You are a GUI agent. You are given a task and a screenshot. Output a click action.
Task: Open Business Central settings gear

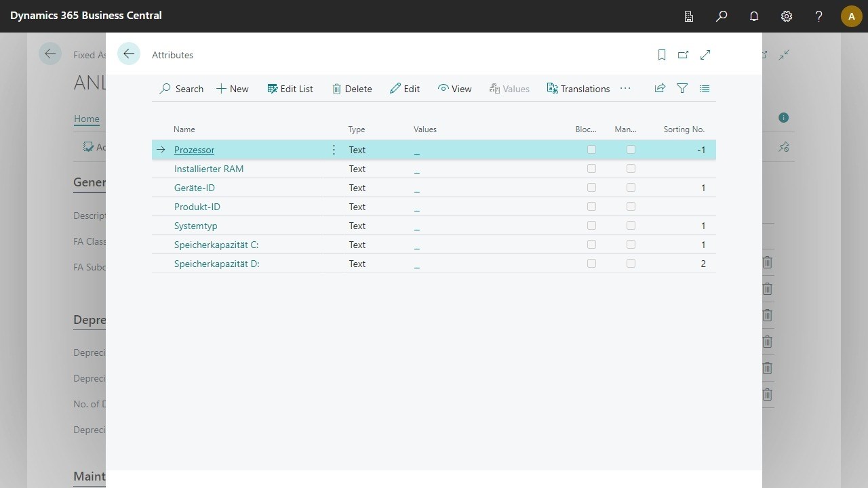pos(786,16)
